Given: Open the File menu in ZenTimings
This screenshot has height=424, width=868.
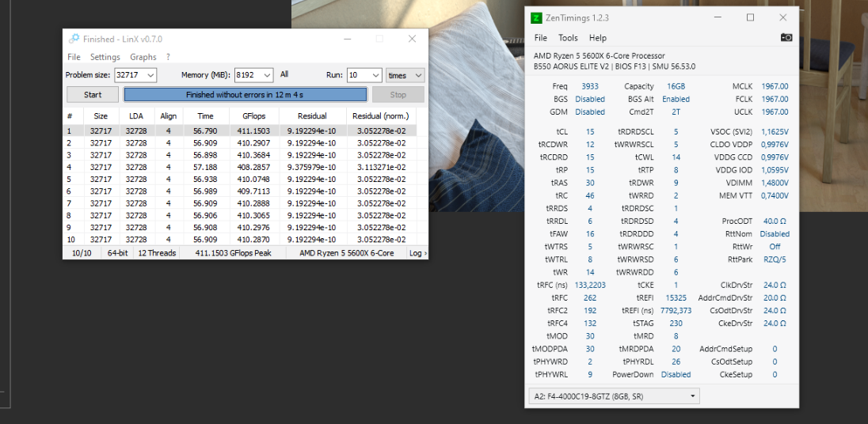Looking at the screenshot, I should [x=540, y=38].
